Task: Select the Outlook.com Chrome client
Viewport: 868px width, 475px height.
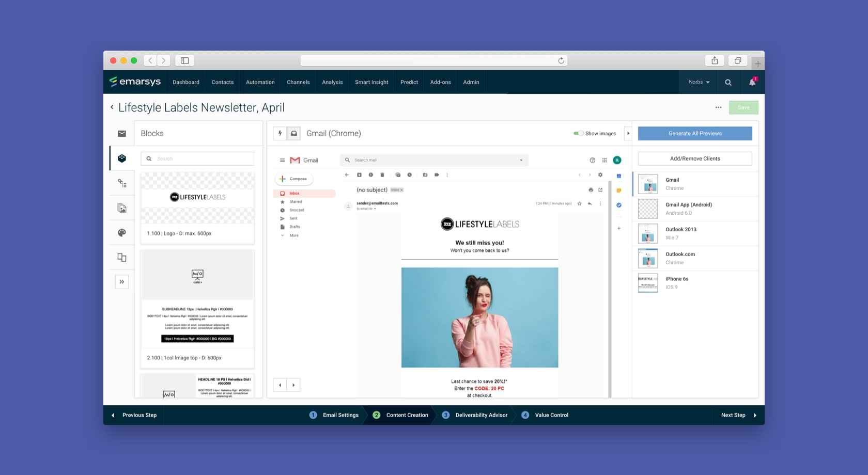Action: (695, 258)
